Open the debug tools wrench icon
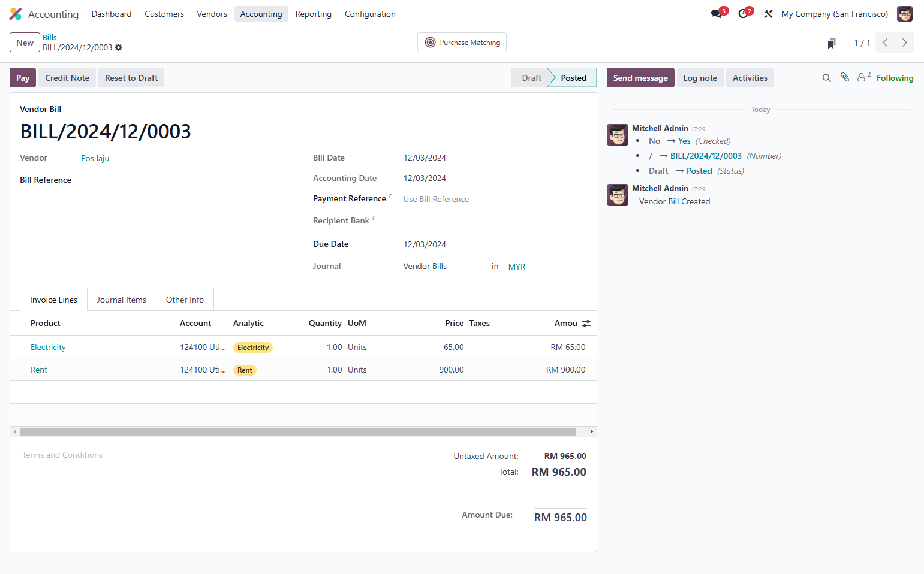 point(768,14)
